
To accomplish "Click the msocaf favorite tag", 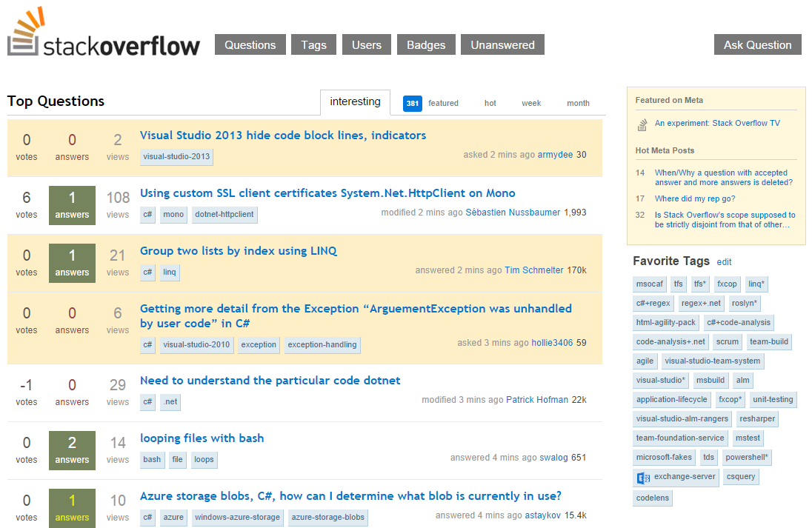I will tap(650, 284).
